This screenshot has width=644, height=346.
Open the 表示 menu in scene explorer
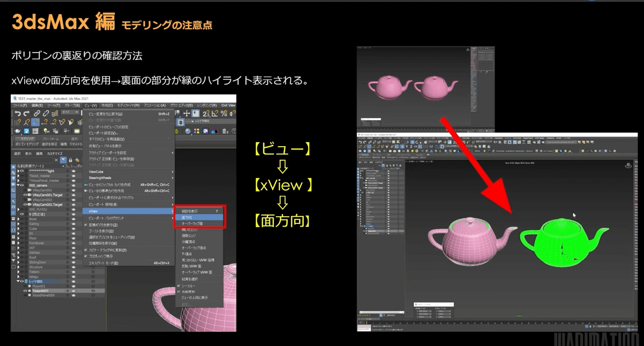tap(28, 153)
